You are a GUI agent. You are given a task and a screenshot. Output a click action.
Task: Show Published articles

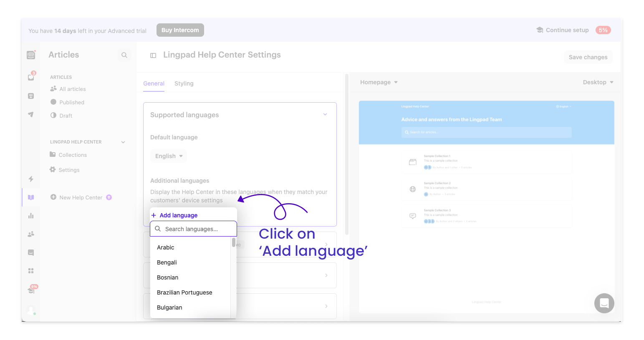click(x=72, y=102)
